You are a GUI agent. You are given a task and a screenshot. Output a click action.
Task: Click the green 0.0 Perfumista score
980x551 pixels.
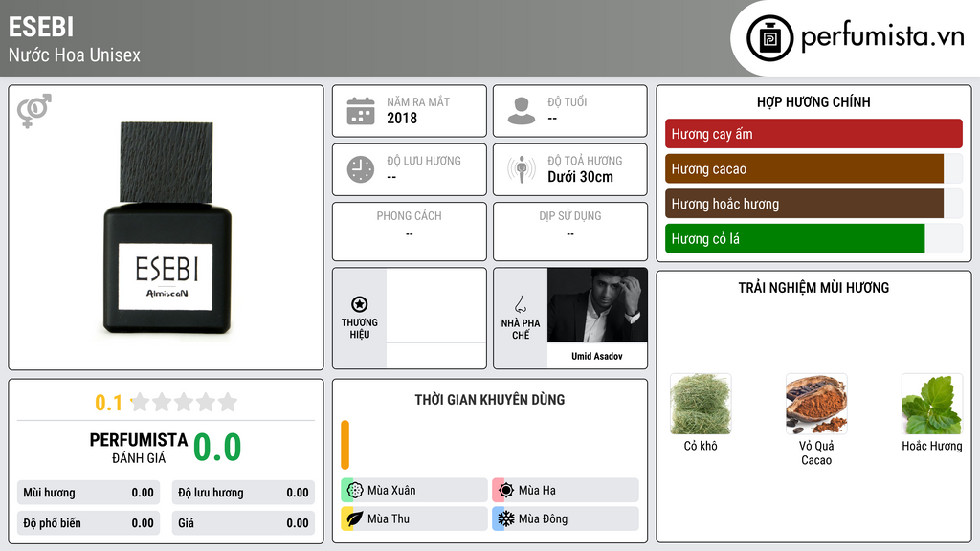(217, 448)
